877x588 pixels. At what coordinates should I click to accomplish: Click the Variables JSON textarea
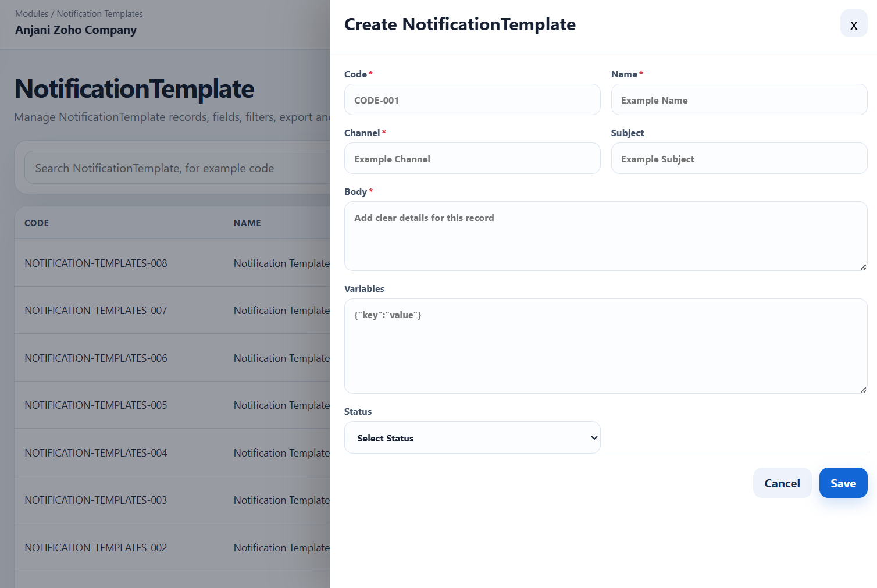click(606, 346)
